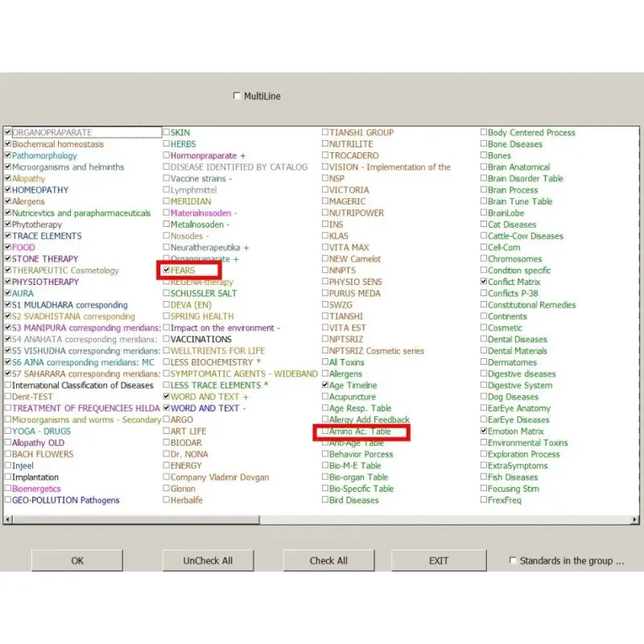Enable the MultiLine checkbox

click(237, 96)
